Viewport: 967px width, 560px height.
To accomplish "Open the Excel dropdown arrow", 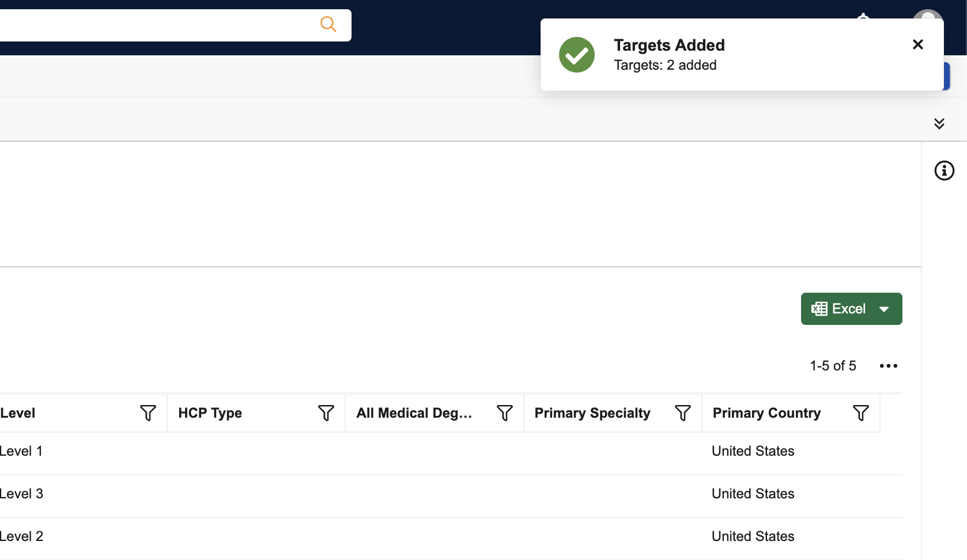I will point(884,309).
